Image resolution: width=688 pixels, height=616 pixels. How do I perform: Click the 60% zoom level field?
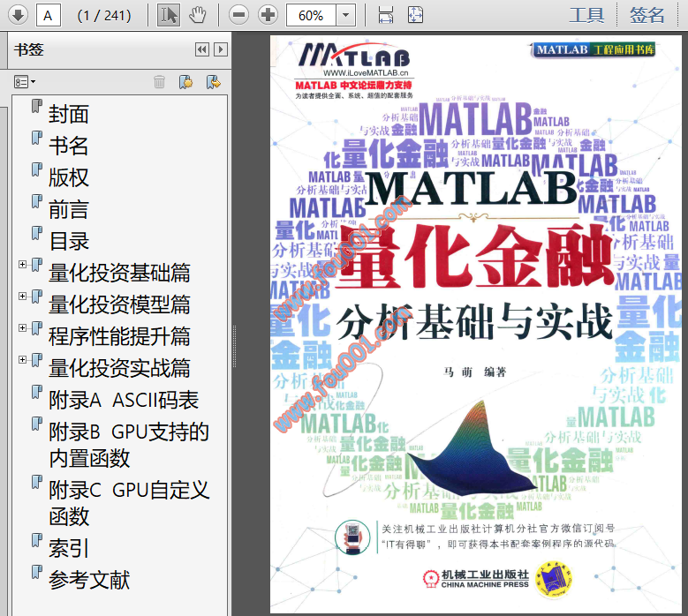pyautogui.click(x=311, y=15)
